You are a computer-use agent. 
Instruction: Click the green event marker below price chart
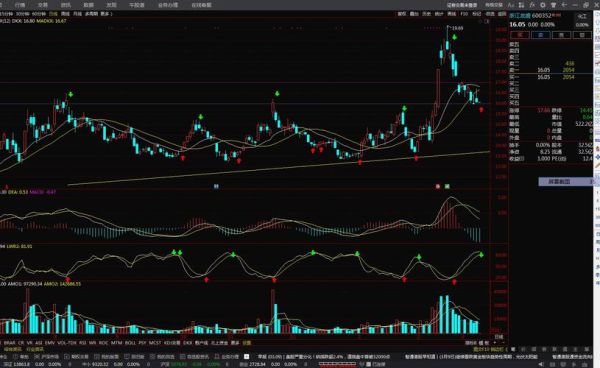(x=447, y=186)
